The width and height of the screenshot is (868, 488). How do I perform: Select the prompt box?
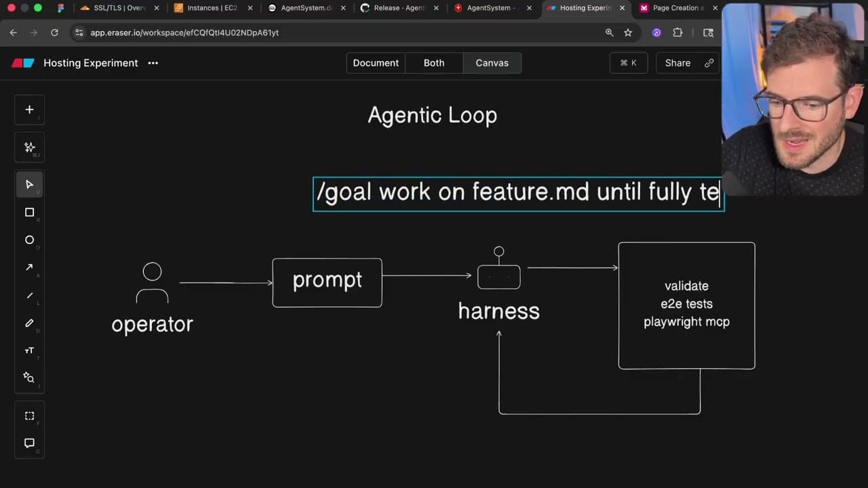[327, 283]
